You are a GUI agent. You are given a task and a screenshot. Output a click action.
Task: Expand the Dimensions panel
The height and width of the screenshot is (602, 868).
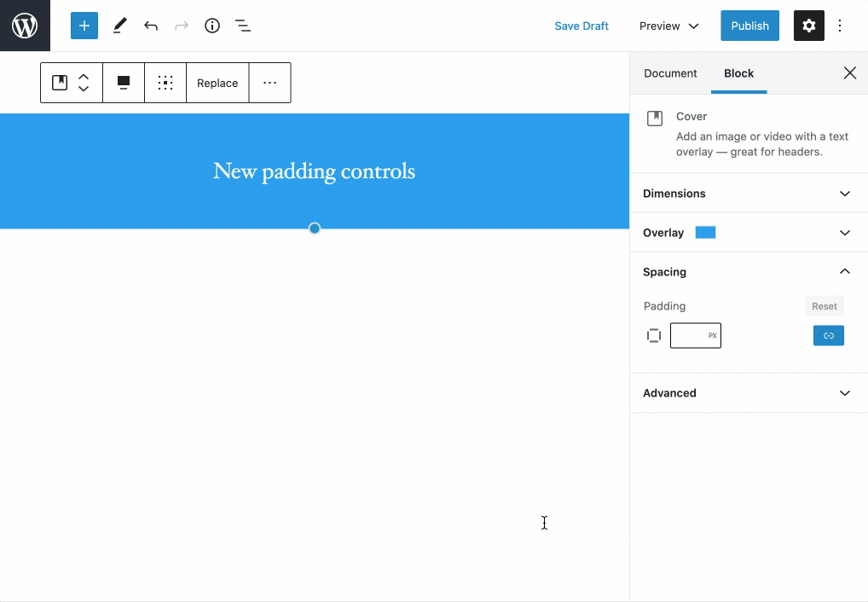click(749, 194)
